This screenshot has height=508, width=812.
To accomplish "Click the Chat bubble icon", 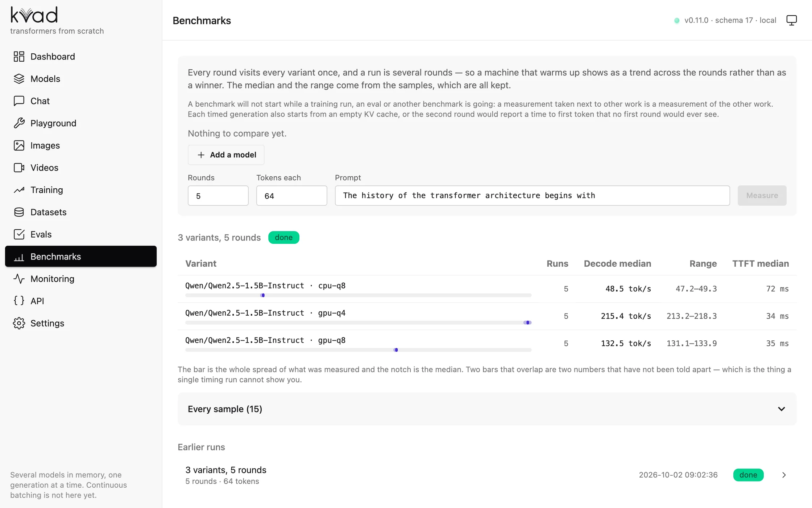I will click(19, 101).
